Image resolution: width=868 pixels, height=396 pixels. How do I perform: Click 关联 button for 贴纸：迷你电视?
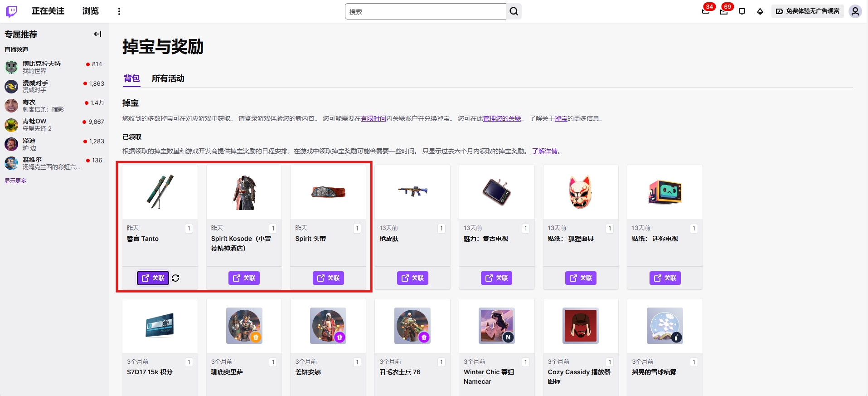point(665,278)
